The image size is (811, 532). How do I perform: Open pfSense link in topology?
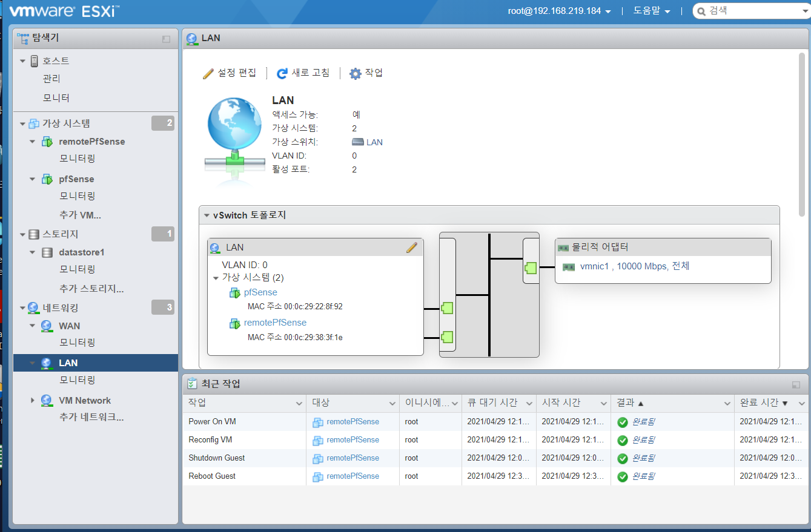[x=260, y=293]
